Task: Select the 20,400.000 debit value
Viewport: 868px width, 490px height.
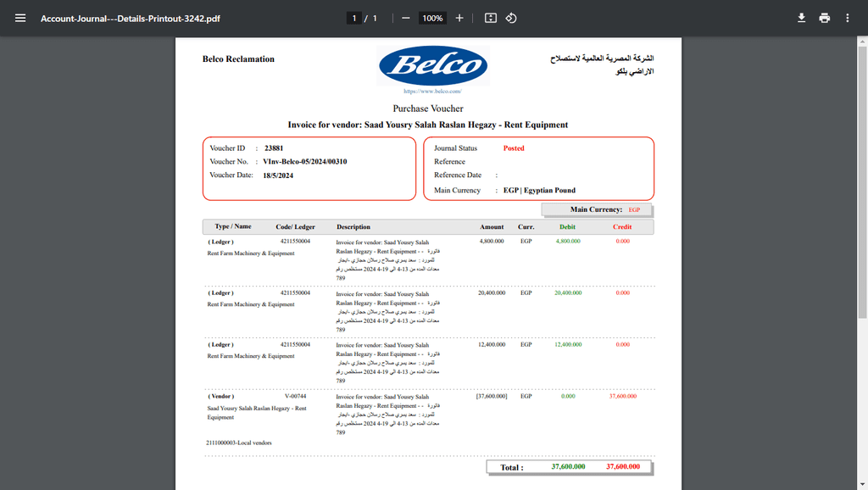Action: point(568,292)
